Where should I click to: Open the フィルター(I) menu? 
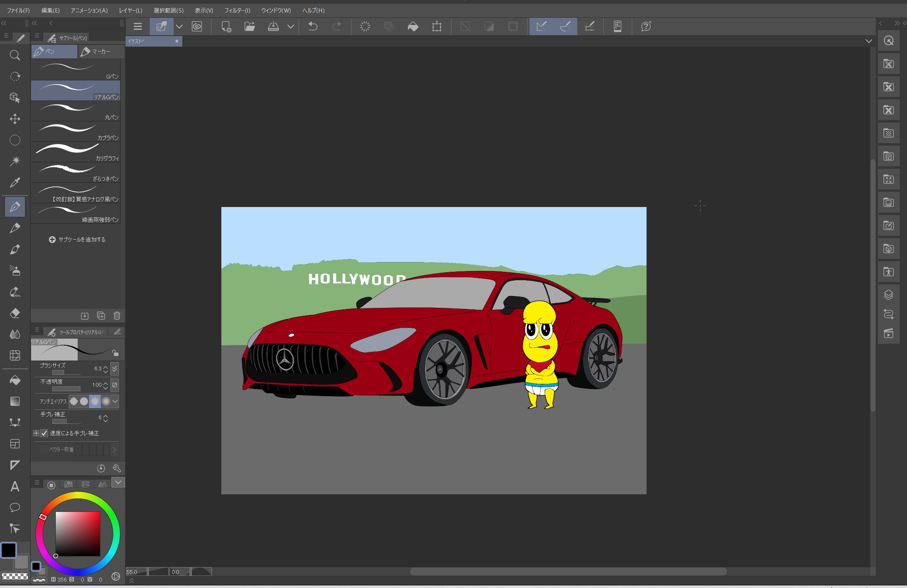237,10
